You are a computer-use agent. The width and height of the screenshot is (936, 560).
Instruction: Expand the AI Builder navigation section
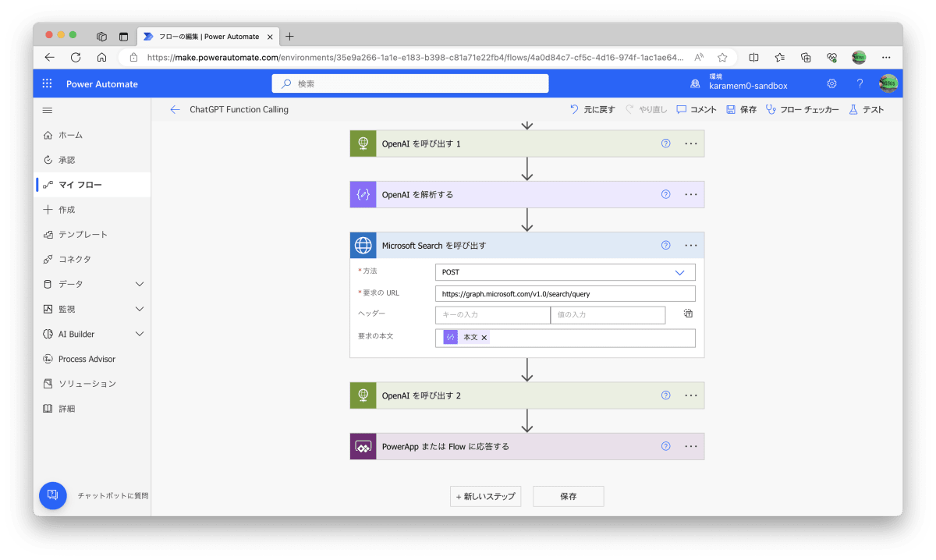(x=140, y=334)
